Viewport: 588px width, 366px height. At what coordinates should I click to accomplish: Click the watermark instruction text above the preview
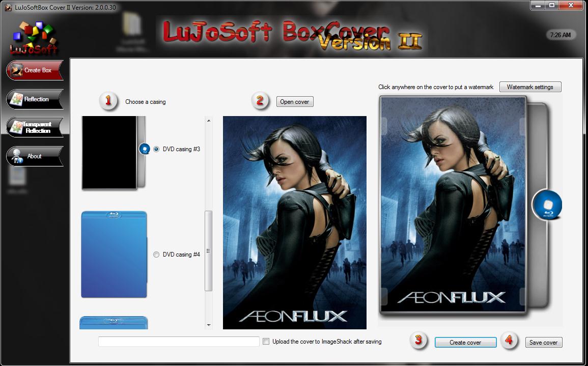point(436,87)
